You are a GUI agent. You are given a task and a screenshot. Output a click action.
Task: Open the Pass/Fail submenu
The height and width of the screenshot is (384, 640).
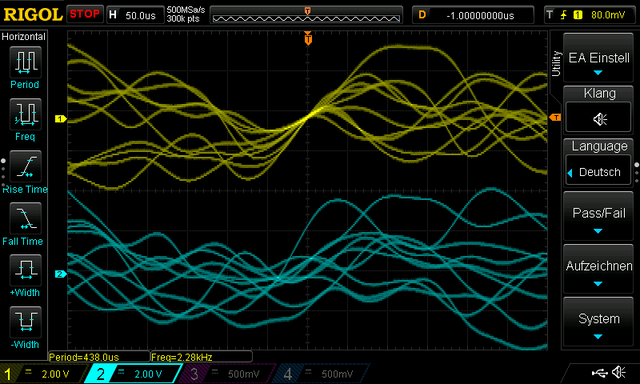(598, 216)
